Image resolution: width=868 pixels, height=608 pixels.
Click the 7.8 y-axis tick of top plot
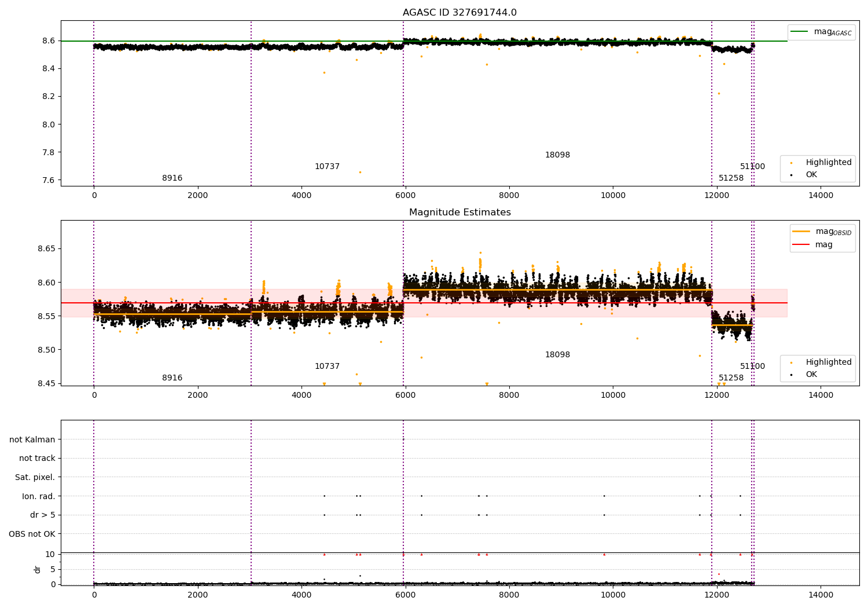click(49, 152)
